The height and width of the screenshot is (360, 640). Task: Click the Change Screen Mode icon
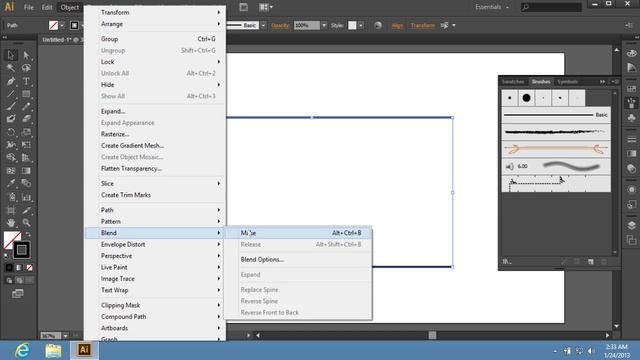[18, 293]
